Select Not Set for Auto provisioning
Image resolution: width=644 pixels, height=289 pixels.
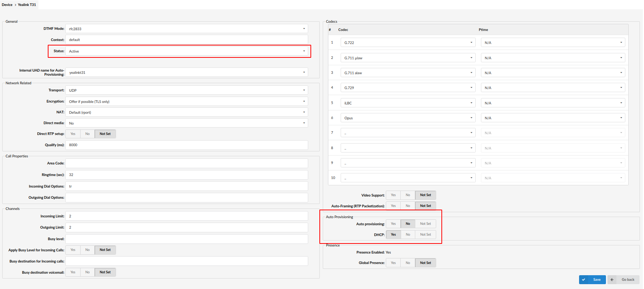click(x=425, y=224)
